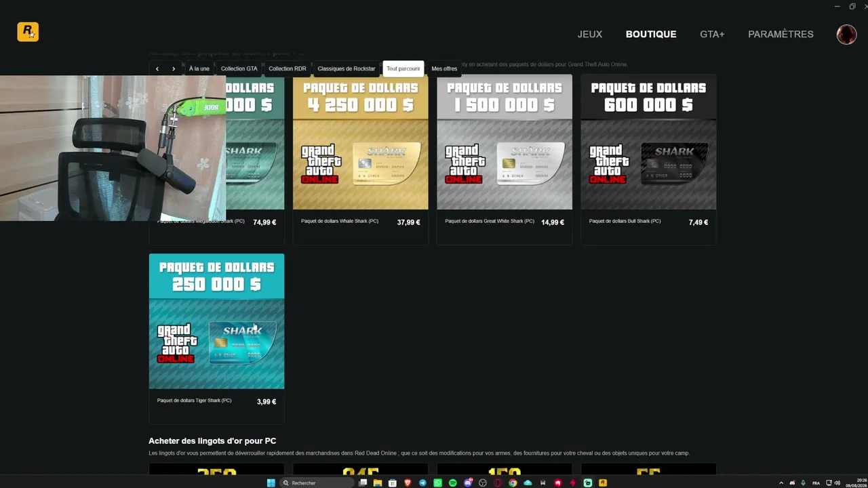Click the 37,99 € price
This screenshot has height=488, width=868.
coord(408,222)
